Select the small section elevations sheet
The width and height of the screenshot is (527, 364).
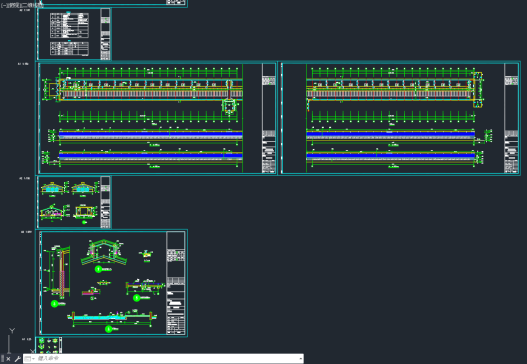coord(74,202)
